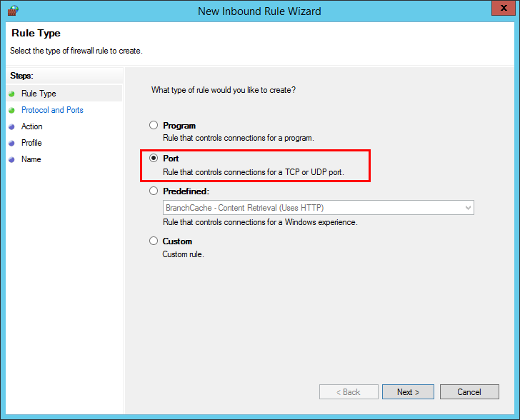The image size is (520, 420).
Task: Select the Profile step label in sidebar
Action: (x=31, y=143)
